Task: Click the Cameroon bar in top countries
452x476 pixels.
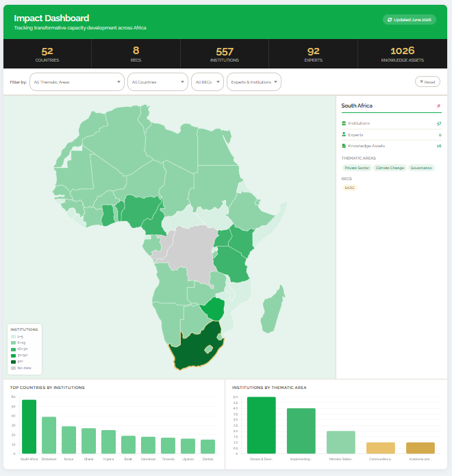Action: point(148,445)
